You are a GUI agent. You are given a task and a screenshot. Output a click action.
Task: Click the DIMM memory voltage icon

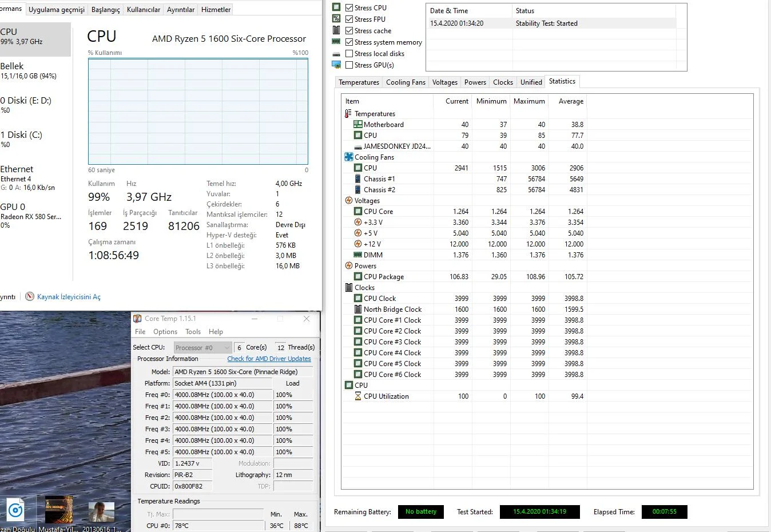[357, 255]
